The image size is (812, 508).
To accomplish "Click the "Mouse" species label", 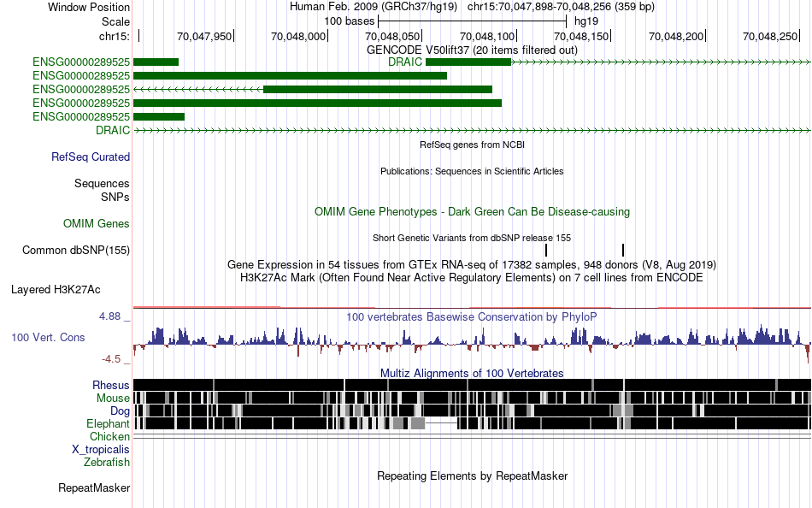I will point(113,399).
